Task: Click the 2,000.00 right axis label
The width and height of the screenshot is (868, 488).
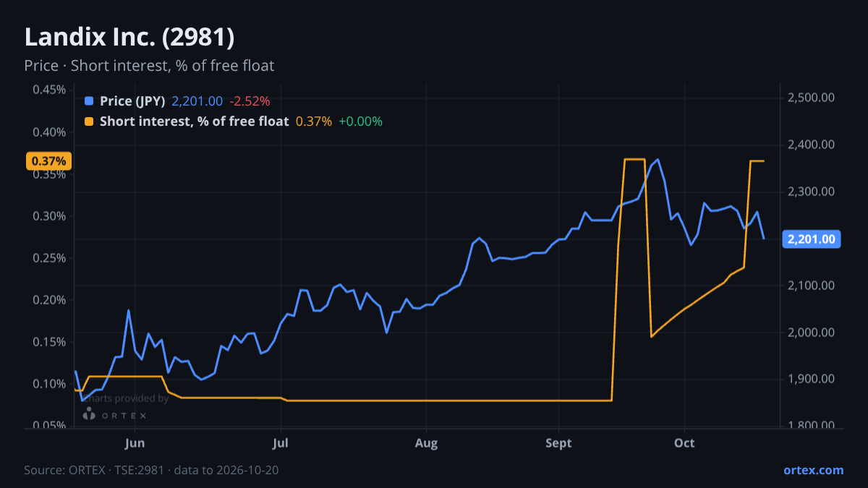Action: point(810,333)
